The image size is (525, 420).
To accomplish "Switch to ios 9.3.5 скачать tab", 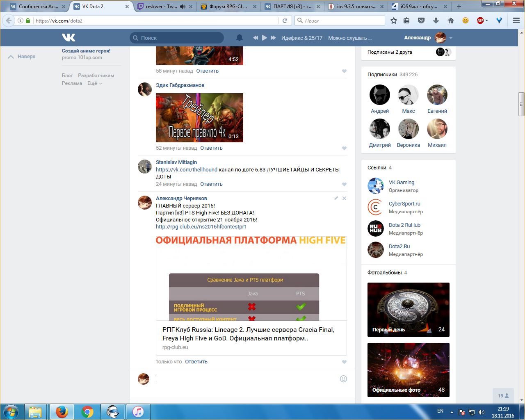I will [x=356, y=7].
